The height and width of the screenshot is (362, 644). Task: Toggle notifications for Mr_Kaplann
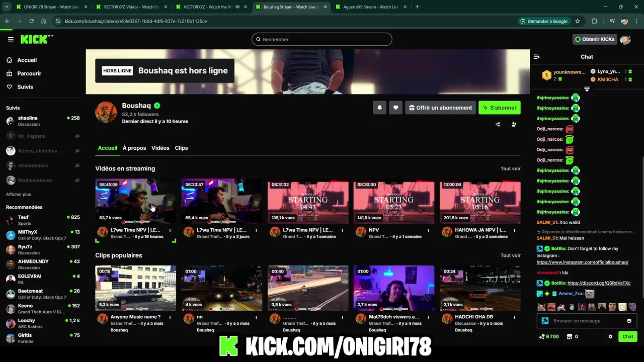click(x=77, y=136)
